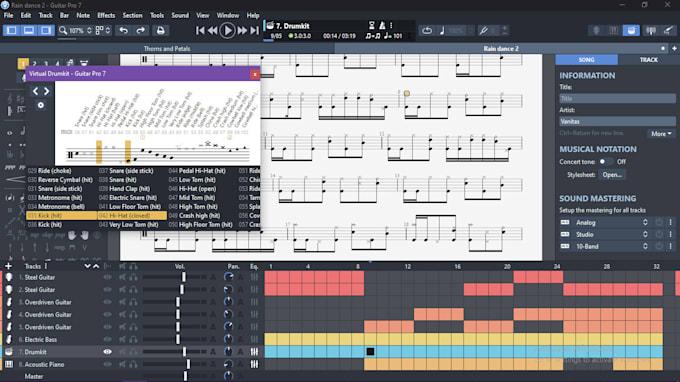Show the first Steel Guitar track
The image size is (680, 382).
107,277
